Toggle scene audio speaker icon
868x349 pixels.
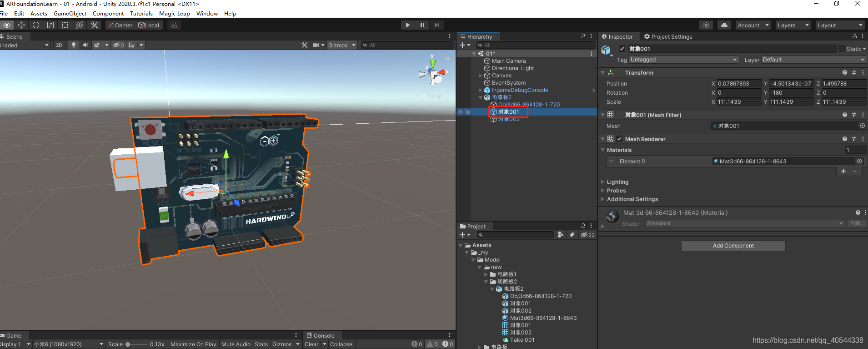[x=85, y=45]
